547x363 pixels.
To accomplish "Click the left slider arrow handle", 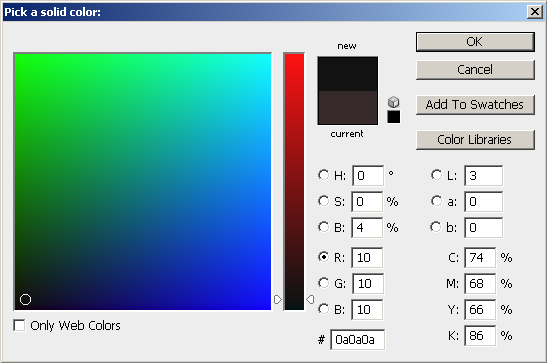I will [277, 300].
